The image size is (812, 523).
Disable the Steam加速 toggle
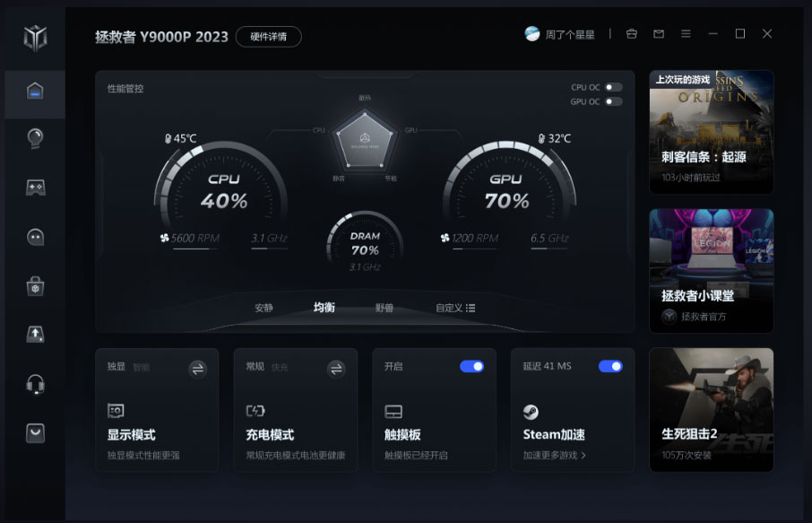tap(610, 367)
